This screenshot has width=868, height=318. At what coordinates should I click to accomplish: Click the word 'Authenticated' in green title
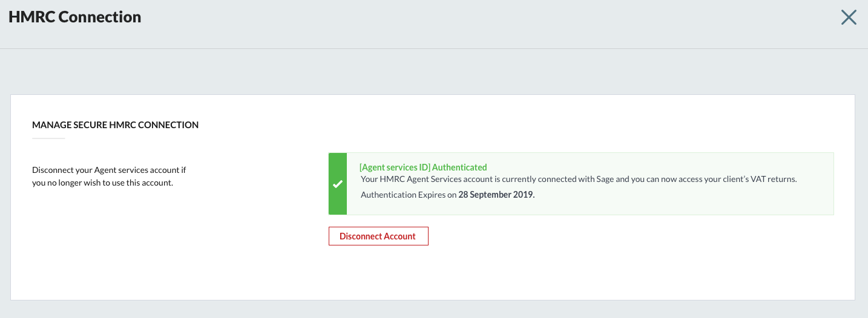[459, 167]
